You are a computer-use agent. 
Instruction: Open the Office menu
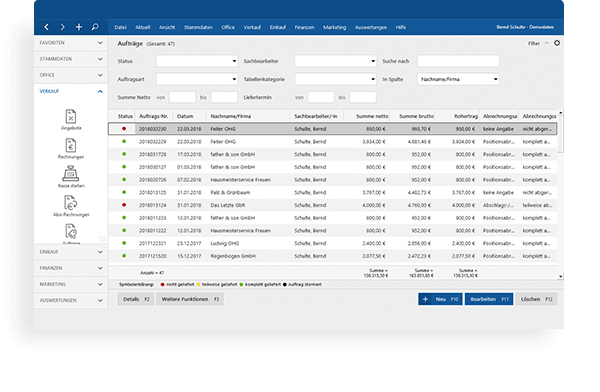[228, 27]
